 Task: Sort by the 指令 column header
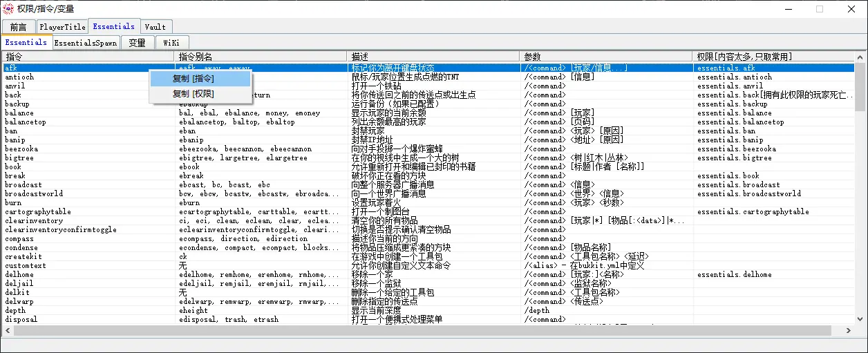tap(88, 57)
